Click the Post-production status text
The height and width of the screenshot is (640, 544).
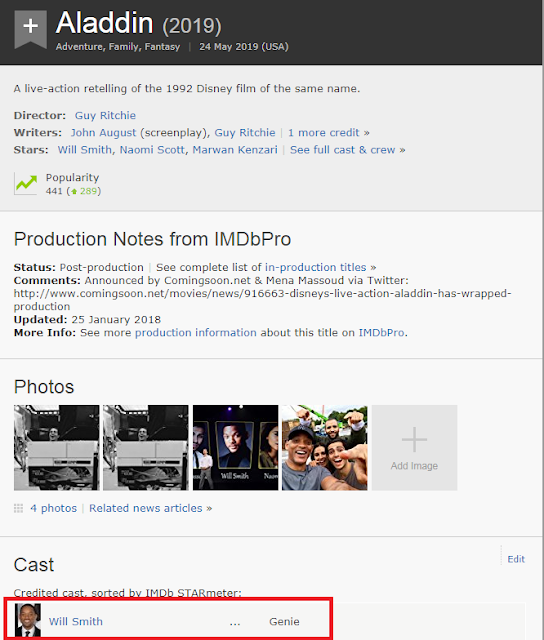tap(102, 267)
